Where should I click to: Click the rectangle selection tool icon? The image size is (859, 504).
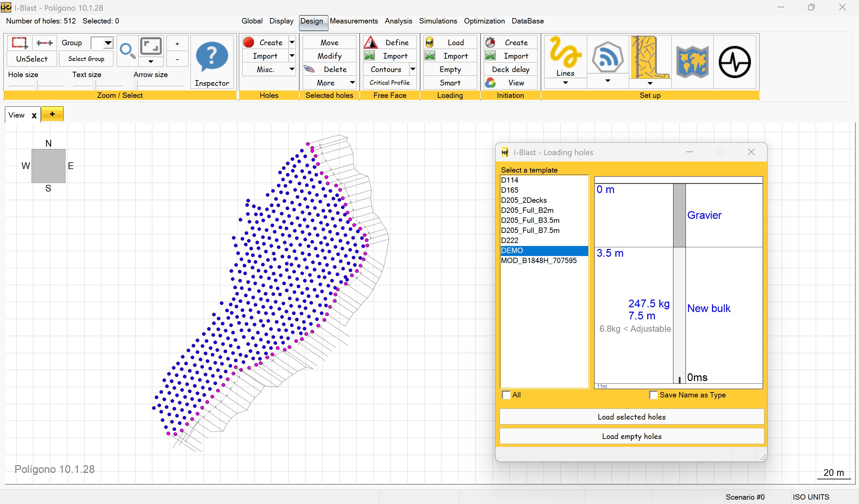point(19,43)
